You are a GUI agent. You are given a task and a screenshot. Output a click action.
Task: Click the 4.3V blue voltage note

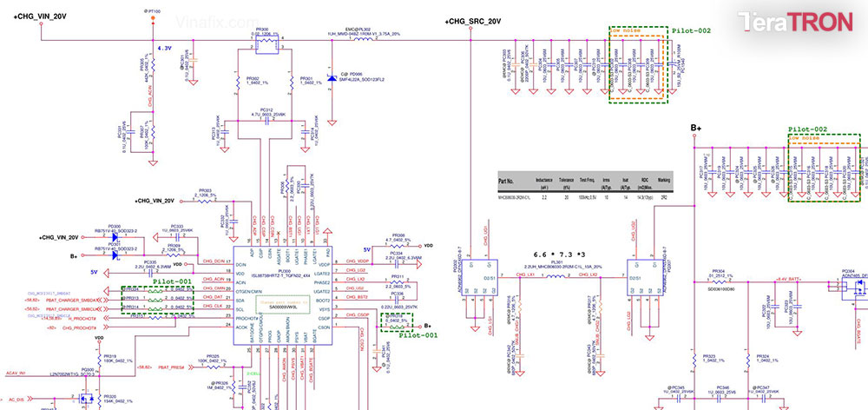(165, 48)
